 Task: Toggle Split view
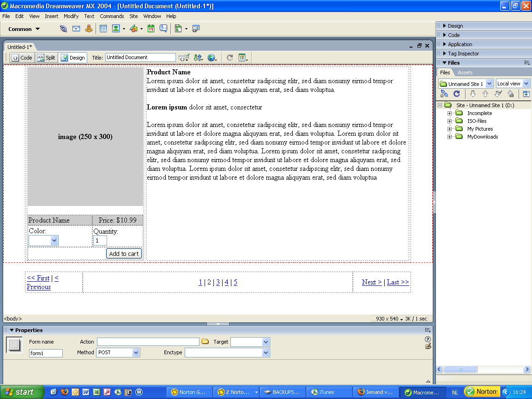(46, 58)
